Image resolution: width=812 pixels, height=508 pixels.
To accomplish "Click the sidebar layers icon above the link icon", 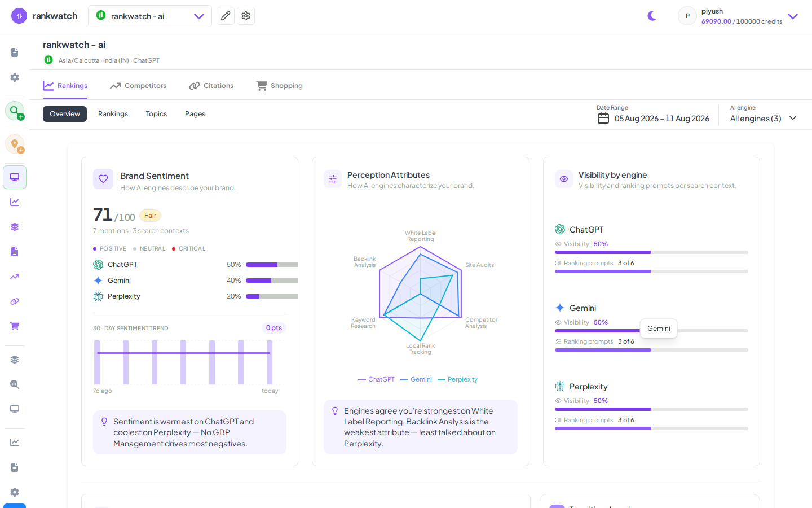I will click(x=15, y=227).
